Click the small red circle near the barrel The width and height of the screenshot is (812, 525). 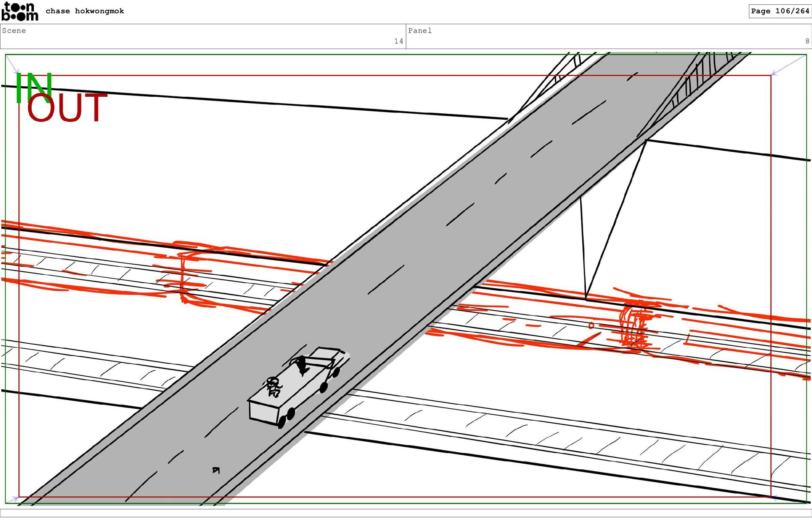click(x=591, y=325)
